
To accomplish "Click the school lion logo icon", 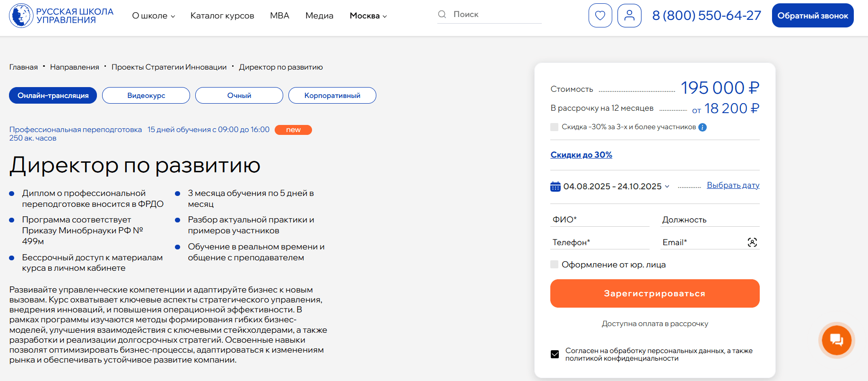I will [21, 16].
